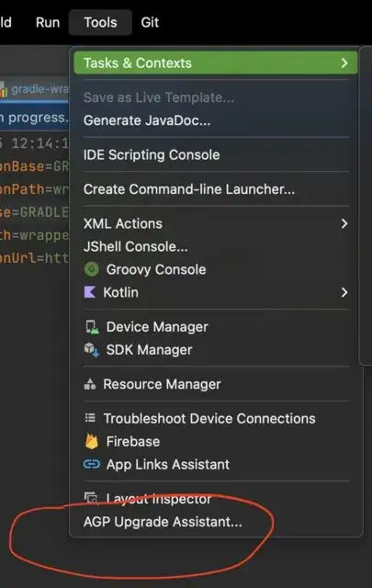Screen dimensions: 372x588
Task: Click the Troubleshoot Device Connections list icon
Action: pyautogui.click(x=90, y=418)
